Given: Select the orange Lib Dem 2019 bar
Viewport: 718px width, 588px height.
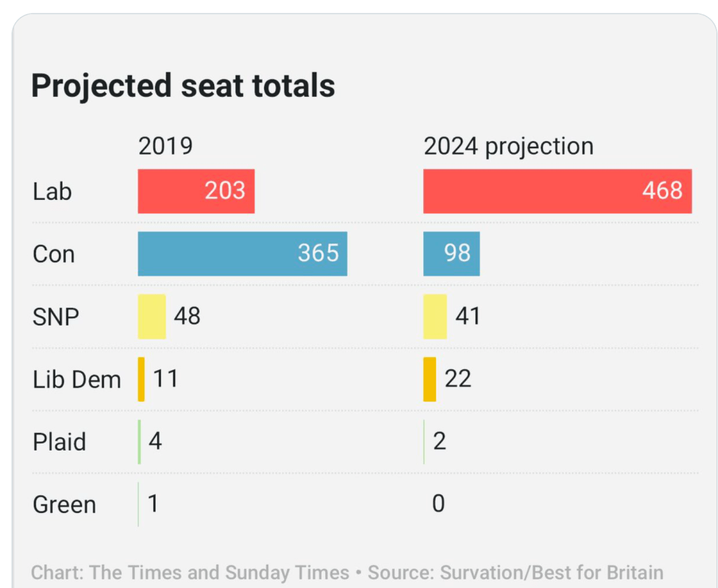Looking at the screenshot, I should tap(141, 379).
